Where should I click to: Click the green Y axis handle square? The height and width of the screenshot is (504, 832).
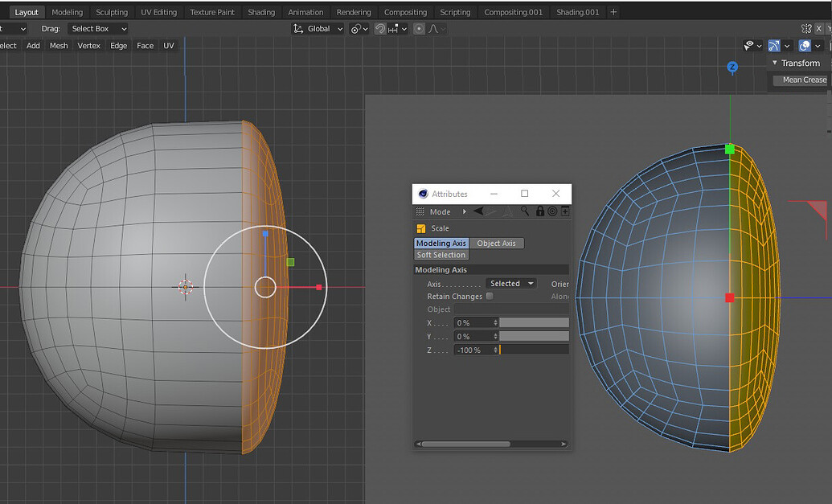pos(730,150)
